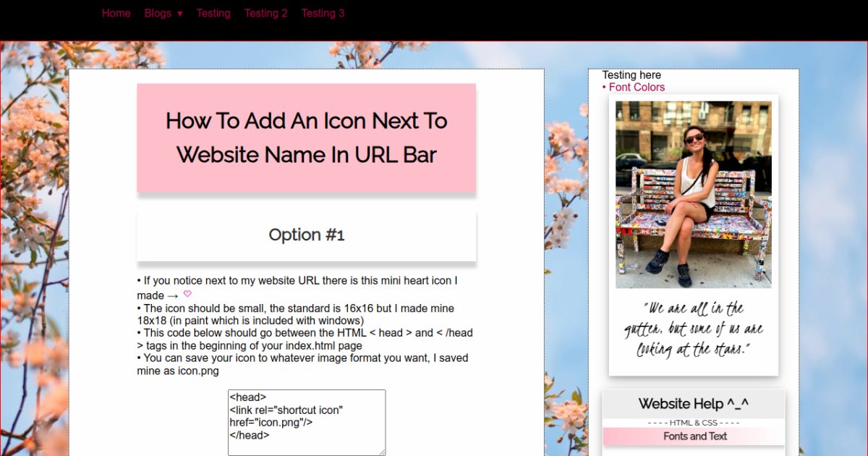Click the Website Help ^_^ header
Image resolution: width=868 pixels, height=456 pixels.
(693, 404)
